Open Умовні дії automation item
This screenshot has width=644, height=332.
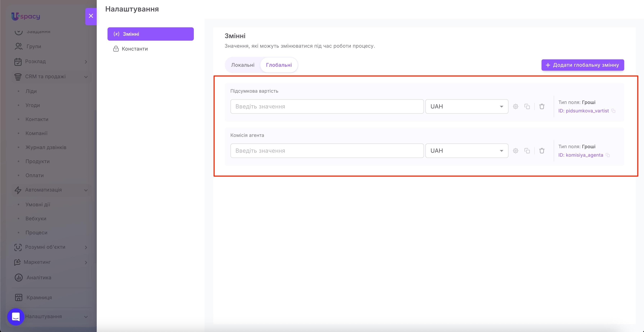click(x=38, y=204)
